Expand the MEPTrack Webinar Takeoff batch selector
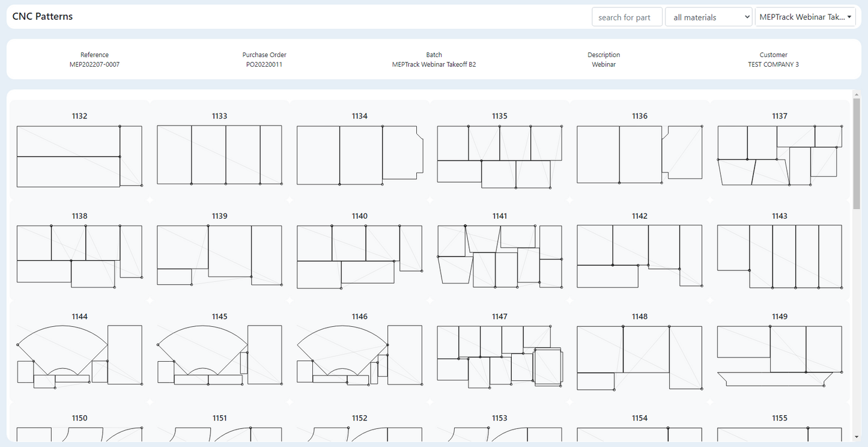Image resolution: width=868 pixels, height=447 pixels. pyautogui.click(x=805, y=17)
